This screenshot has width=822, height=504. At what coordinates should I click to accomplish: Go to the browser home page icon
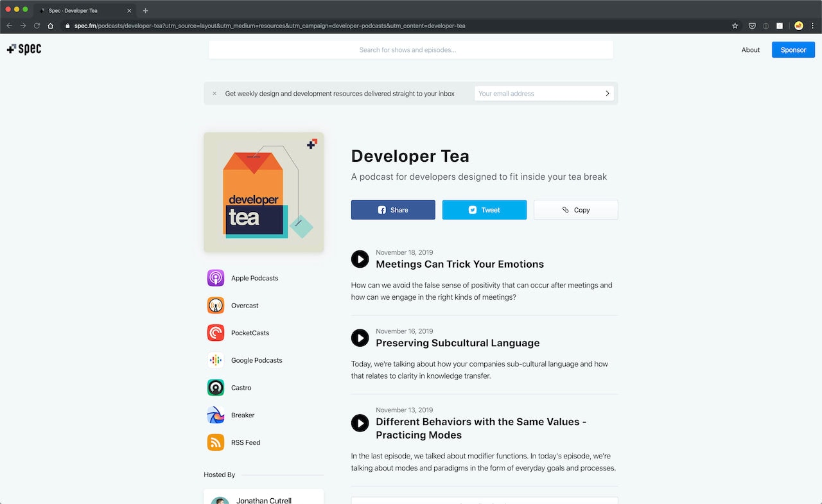pyautogui.click(x=51, y=26)
